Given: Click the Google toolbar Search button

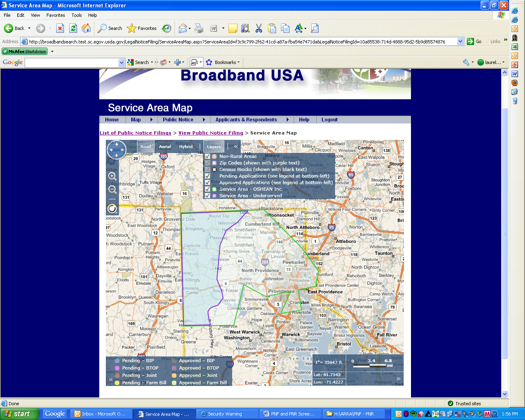Looking at the screenshot, I should 138,62.
